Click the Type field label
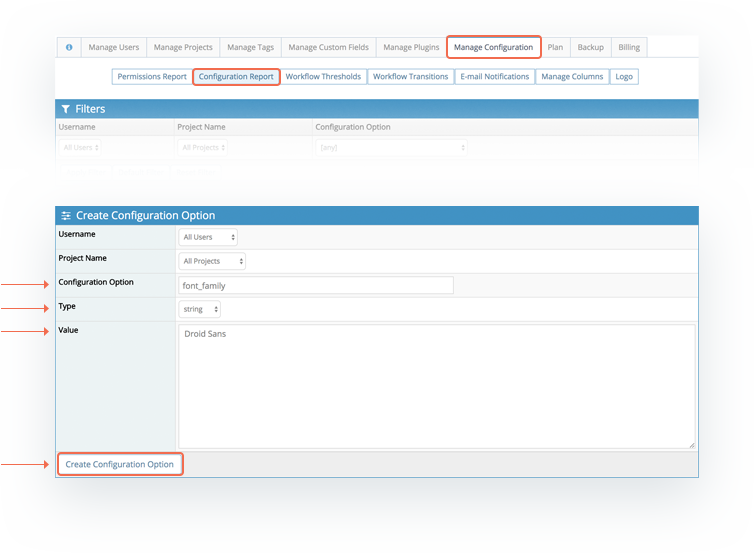 (x=67, y=306)
